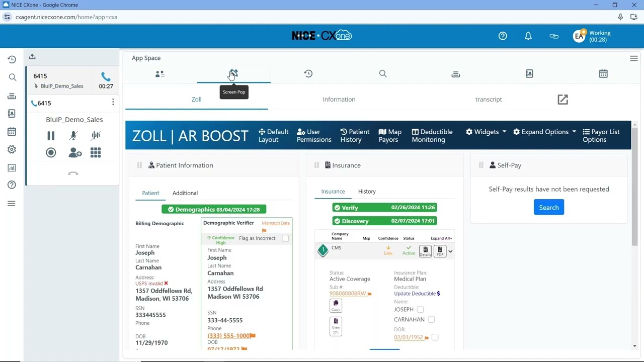Hold the call with the pause icon
Screen dimensions: 644x362
pos(51,136)
